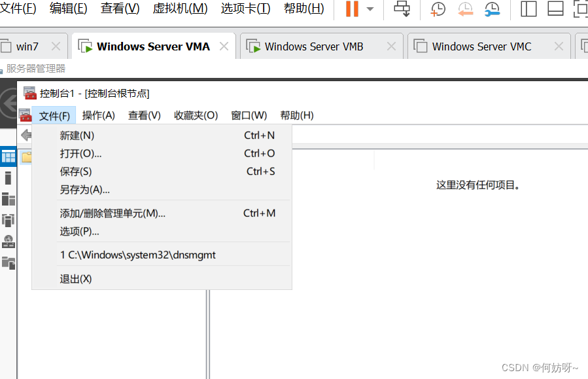Screen dimensions: 588x379
Task: Open console 帮助(H) menu
Action: pyautogui.click(x=297, y=116)
